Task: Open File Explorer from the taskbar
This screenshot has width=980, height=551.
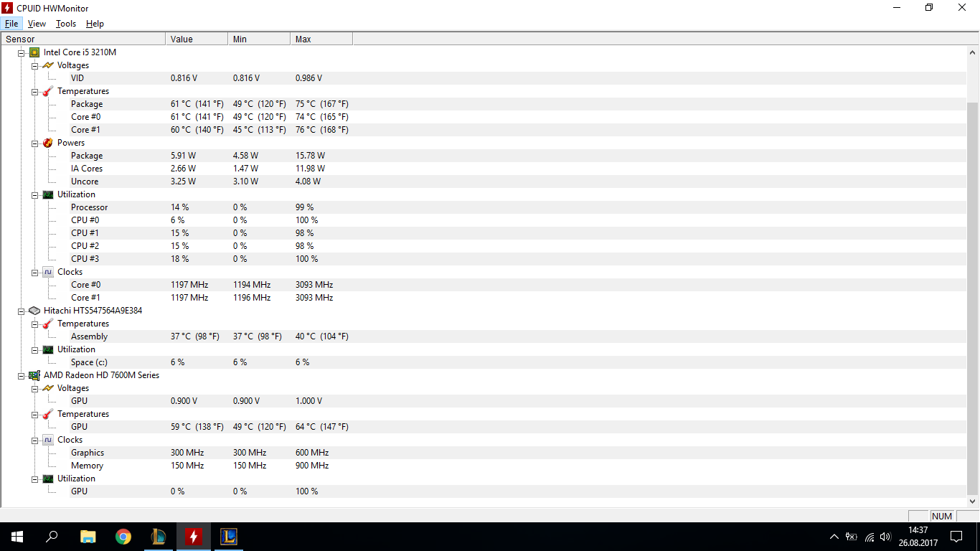Action: coord(88,536)
